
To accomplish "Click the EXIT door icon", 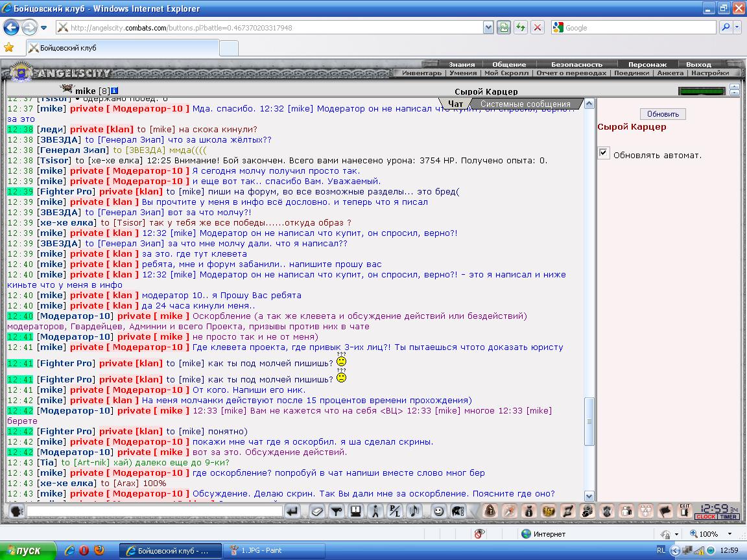I will pyautogui.click(x=685, y=511).
